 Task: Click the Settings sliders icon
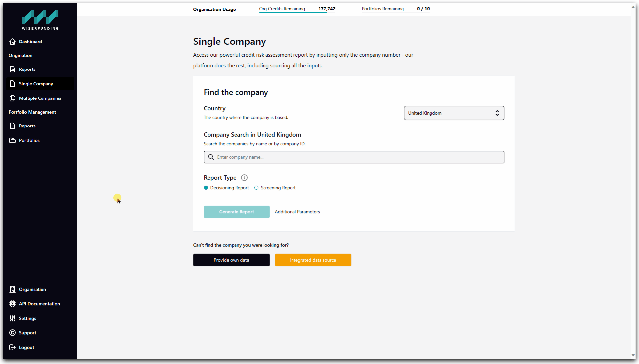pyautogui.click(x=13, y=318)
